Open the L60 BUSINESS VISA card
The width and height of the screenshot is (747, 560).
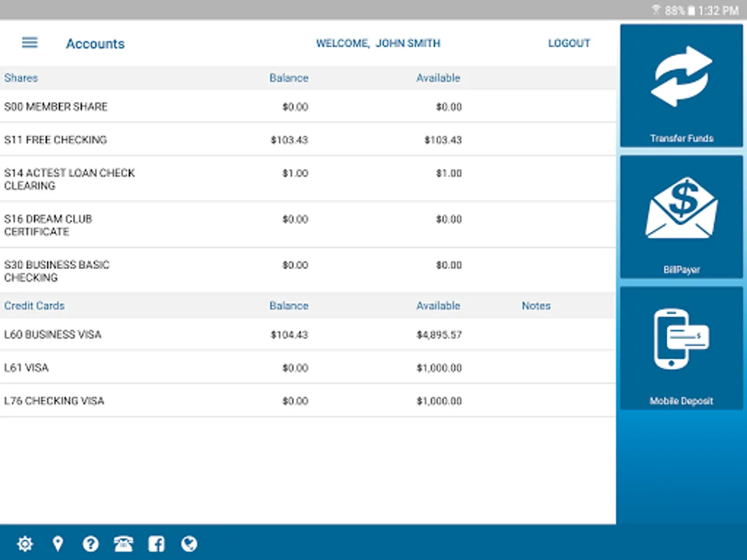click(x=308, y=334)
